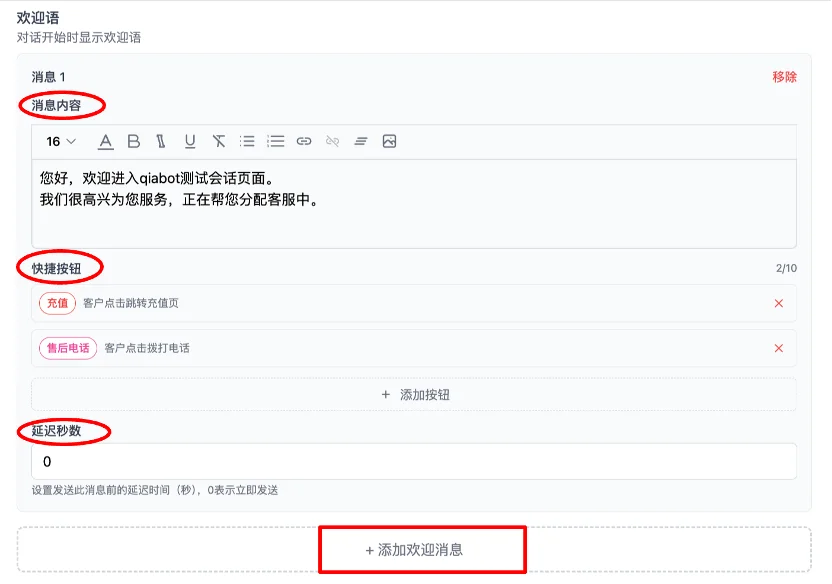Select the Bold formatting icon
Viewport: 832px width, 584px height.
click(x=134, y=141)
